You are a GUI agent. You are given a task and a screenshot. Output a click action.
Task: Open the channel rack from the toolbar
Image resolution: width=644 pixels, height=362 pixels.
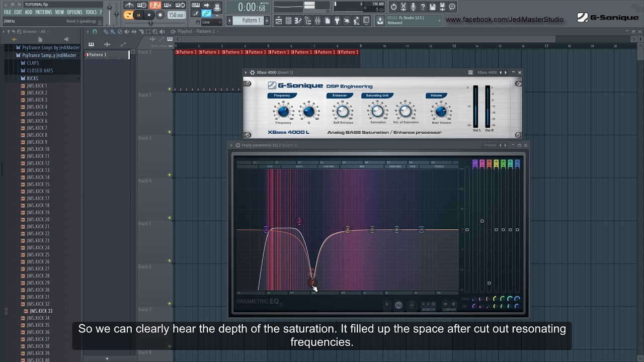[x=288, y=20]
